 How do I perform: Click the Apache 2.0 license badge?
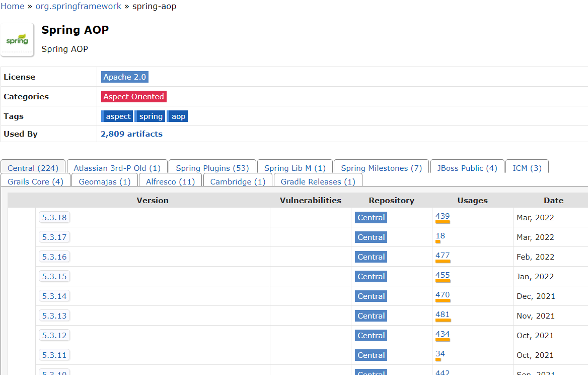point(125,77)
